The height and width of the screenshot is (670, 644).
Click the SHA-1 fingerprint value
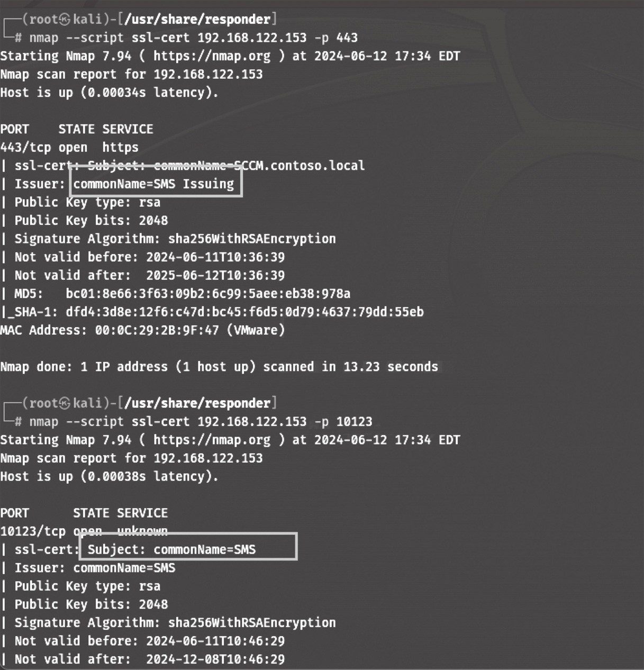click(x=244, y=312)
